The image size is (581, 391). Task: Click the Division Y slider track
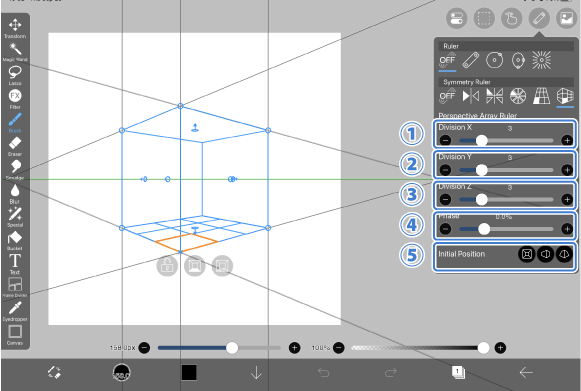(x=506, y=170)
